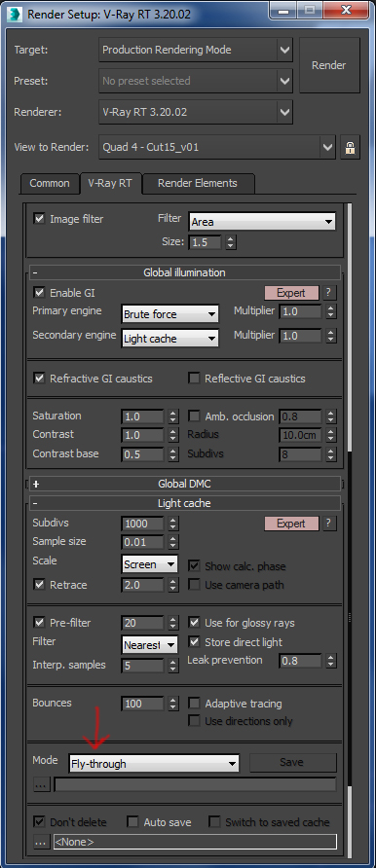Open the Renderer dropdown V-Ray RT
The width and height of the screenshot is (376, 868).
(x=196, y=112)
